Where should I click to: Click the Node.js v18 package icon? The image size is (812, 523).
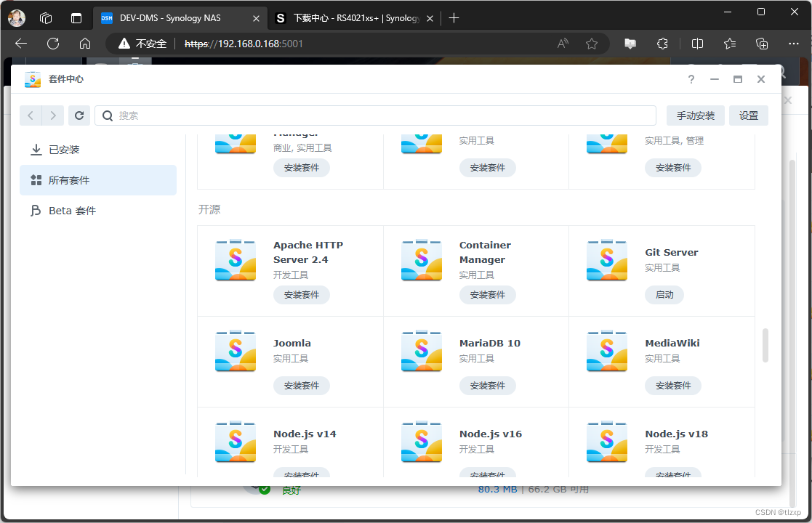[607, 442]
